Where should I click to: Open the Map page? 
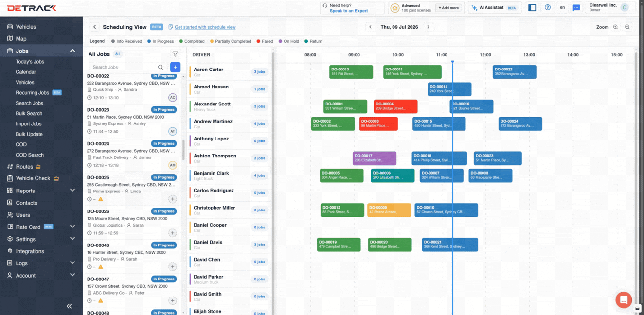tap(21, 39)
